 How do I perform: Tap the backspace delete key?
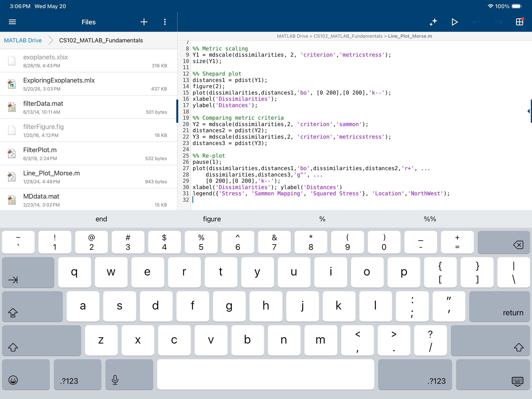click(504, 242)
